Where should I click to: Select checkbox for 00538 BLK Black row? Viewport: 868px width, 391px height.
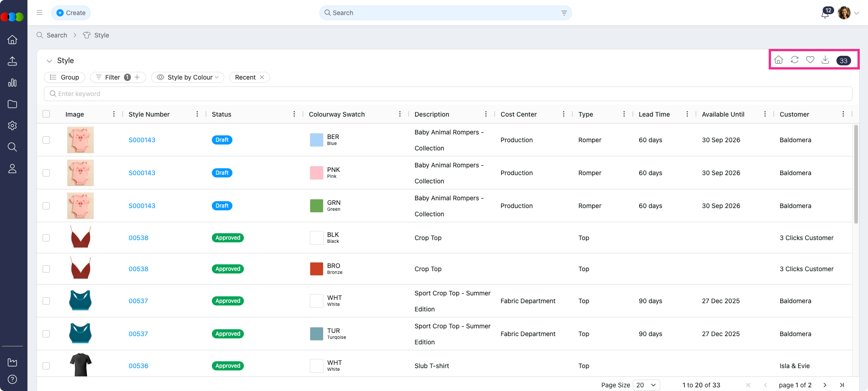pos(46,238)
